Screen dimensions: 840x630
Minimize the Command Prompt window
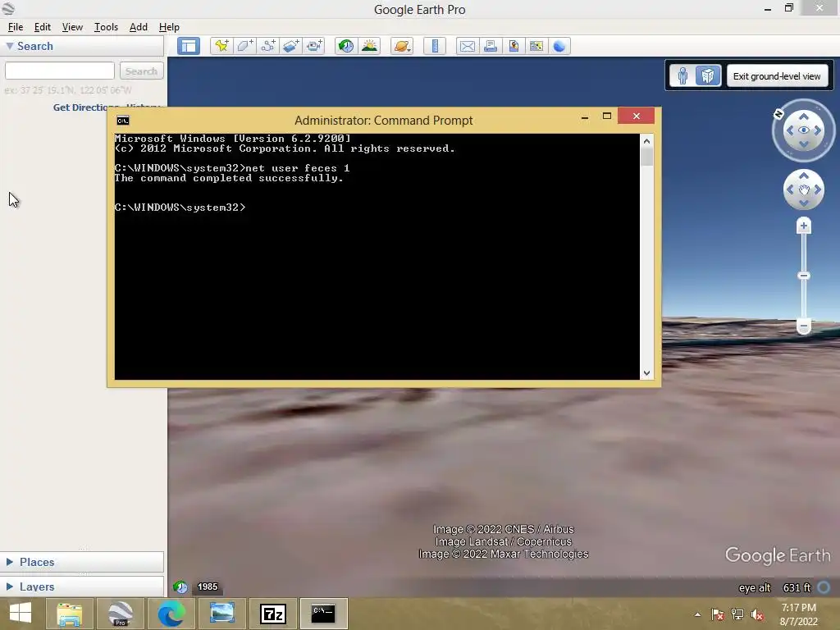[585, 116]
